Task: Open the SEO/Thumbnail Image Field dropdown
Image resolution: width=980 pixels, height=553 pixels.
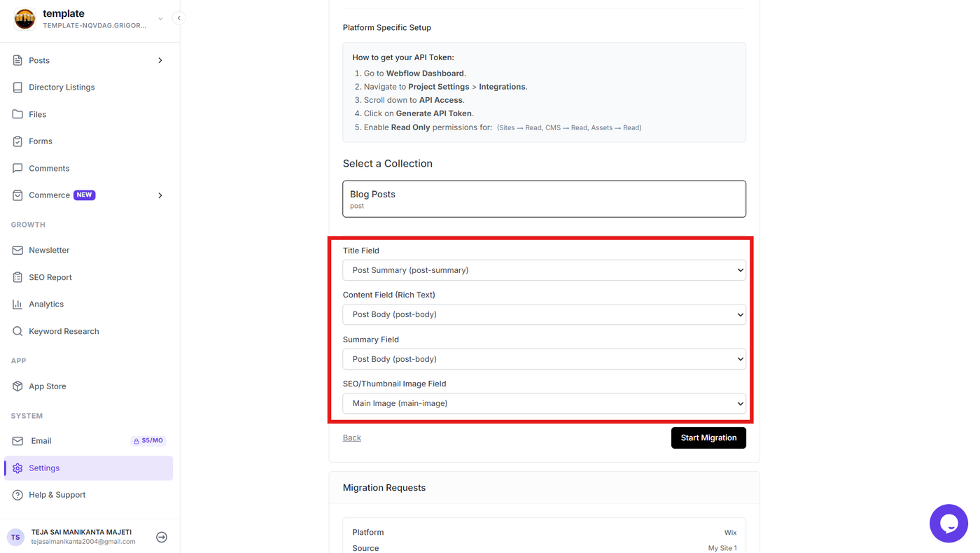Action: tap(544, 403)
